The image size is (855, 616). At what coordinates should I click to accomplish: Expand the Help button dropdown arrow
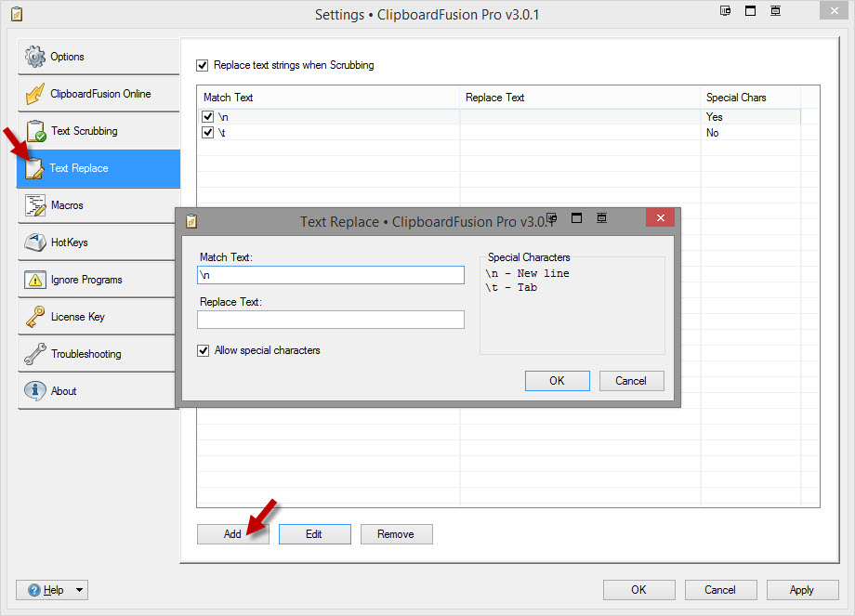(x=79, y=590)
